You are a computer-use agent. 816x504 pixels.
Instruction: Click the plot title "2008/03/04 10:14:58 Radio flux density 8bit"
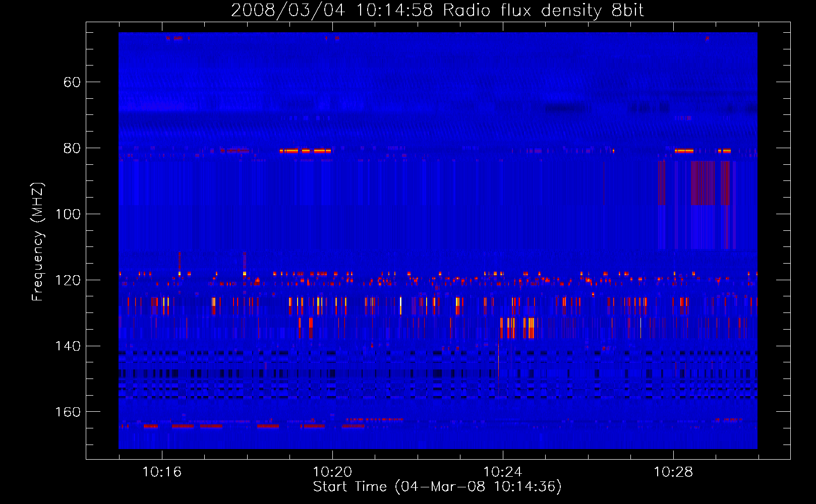[437, 11]
